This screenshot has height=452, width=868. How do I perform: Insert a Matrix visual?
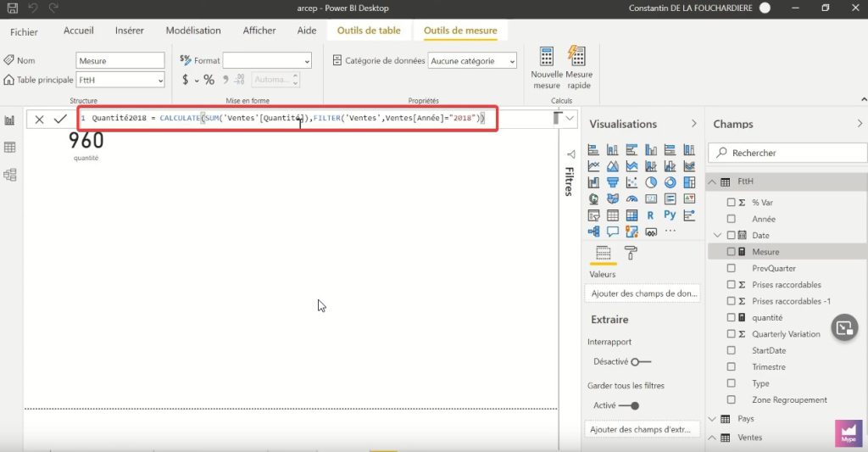[x=632, y=215]
